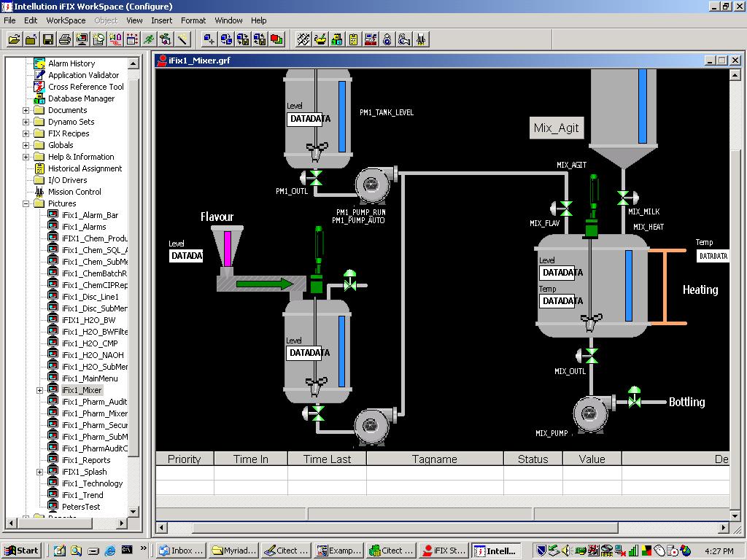Click the padlock security toolbar icon
This screenshot has width=747, height=560.
387,39
